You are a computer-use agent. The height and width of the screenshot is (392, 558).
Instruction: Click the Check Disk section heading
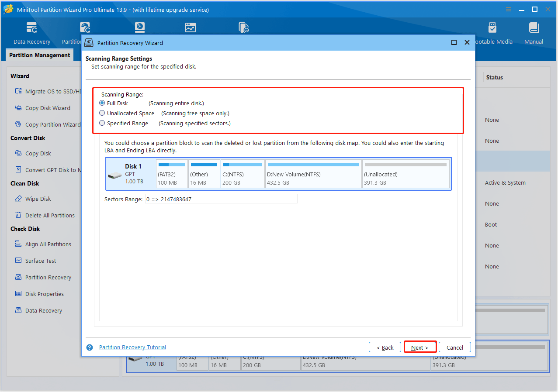tap(25, 229)
